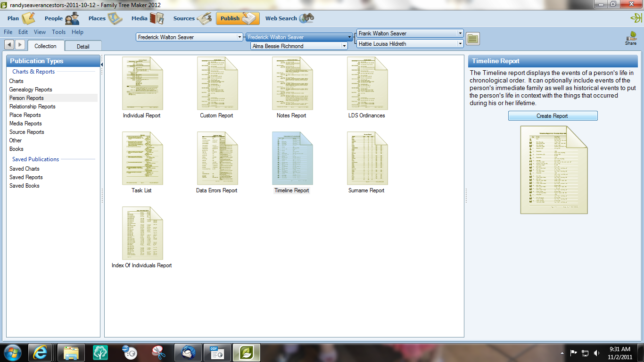Open Windows Explorer folder from the taskbar

[x=71, y=353]
